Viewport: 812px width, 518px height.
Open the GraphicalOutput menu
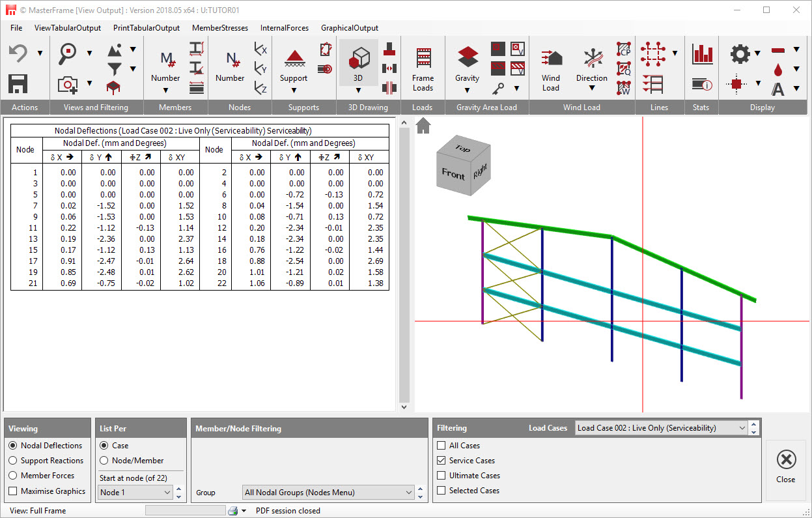(349, 28)
